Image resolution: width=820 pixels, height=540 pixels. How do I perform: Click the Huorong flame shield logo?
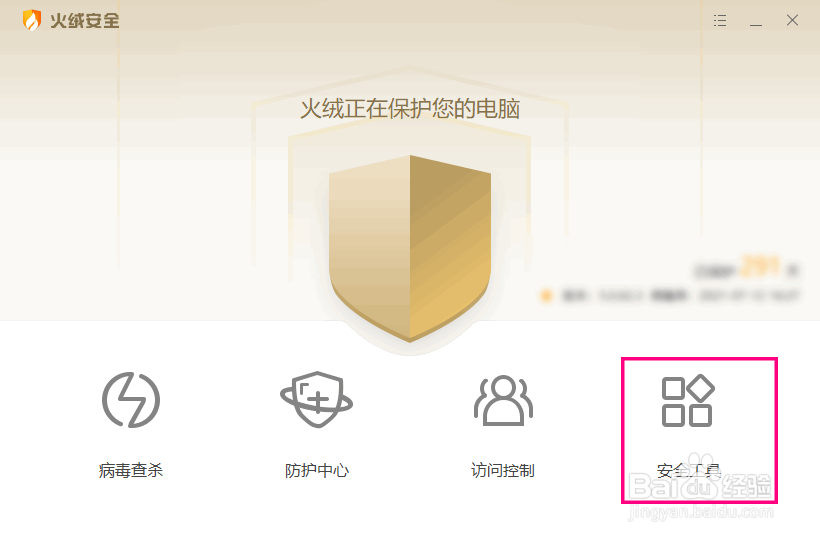point(31,20)
